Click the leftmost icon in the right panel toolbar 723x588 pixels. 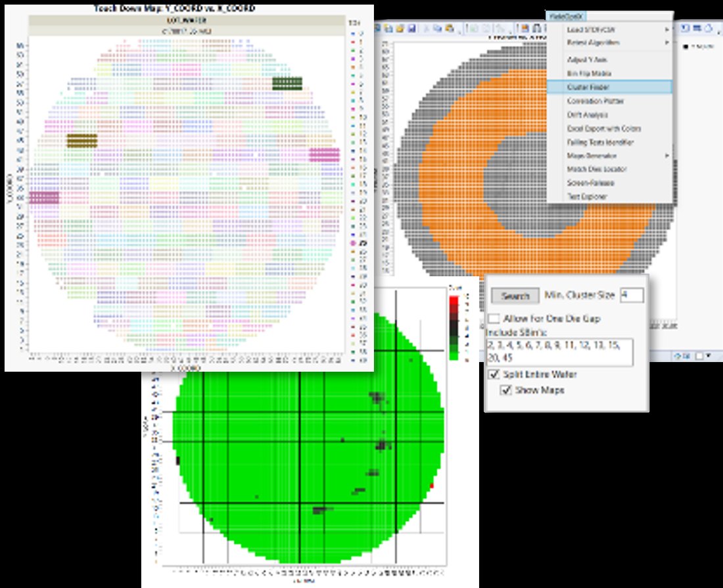point(685,28)
